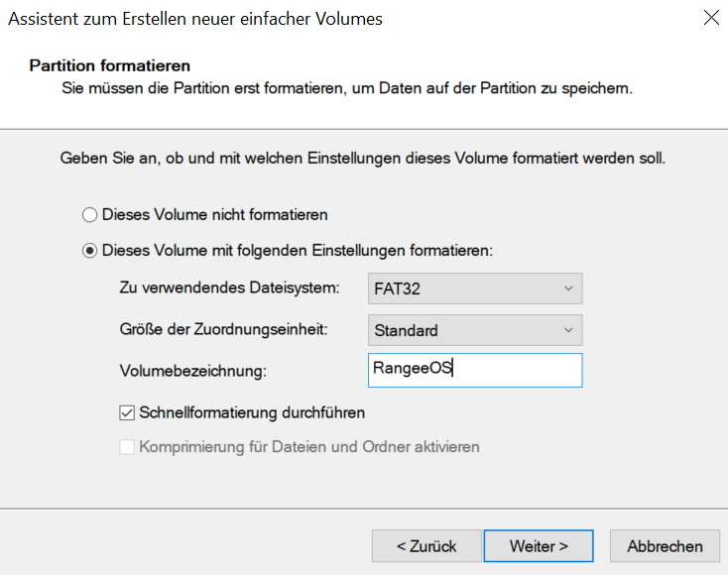Toggle the Komprimierung für Dateien checkbox
Screen dimensions: 728x575
coord(127,447)
